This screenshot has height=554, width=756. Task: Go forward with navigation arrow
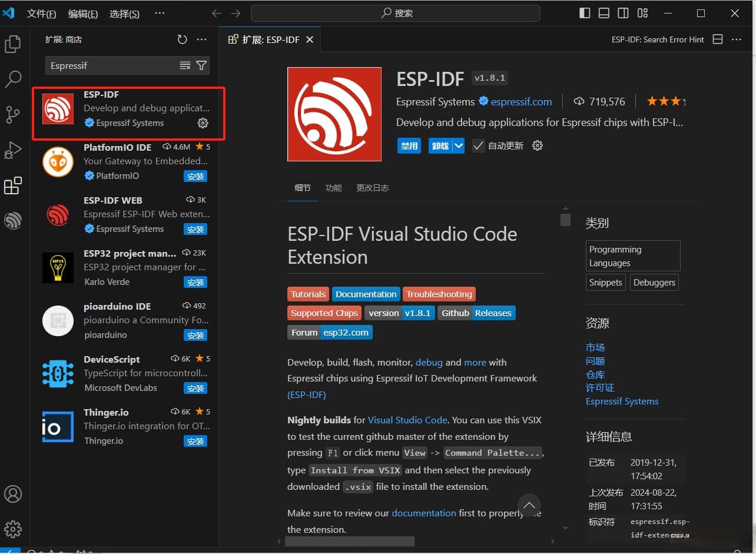coord(236,13)
